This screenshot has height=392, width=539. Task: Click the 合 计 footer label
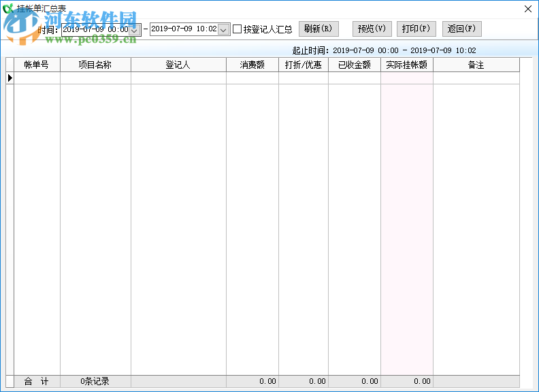(x=37, y=381)
